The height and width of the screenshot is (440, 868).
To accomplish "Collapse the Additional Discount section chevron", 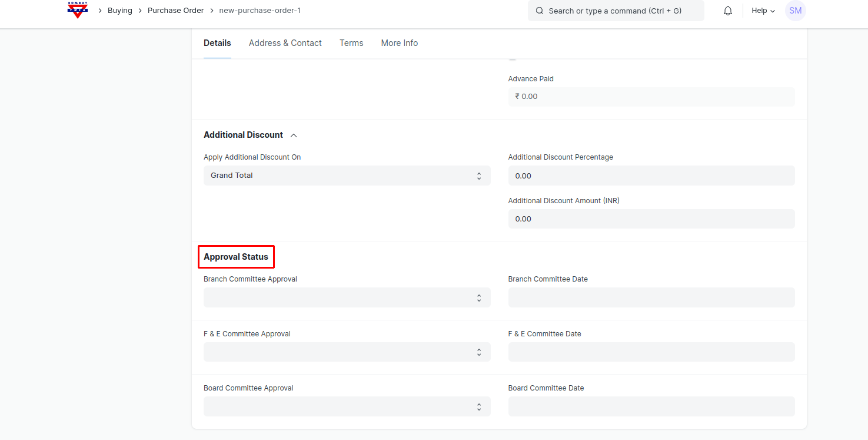I will click(x=294, y=135).
